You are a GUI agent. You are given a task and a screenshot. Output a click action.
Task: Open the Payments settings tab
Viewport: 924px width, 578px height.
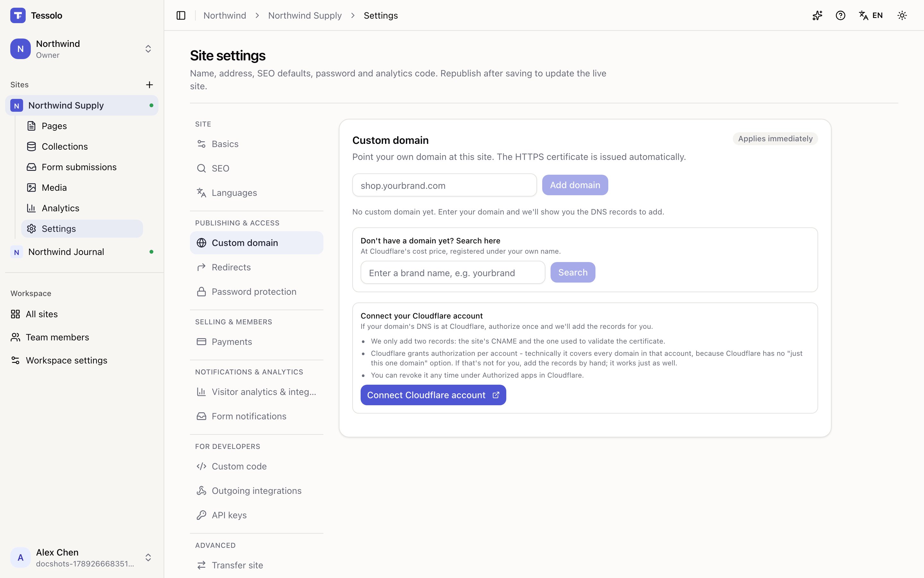click(x=257, y=342)
